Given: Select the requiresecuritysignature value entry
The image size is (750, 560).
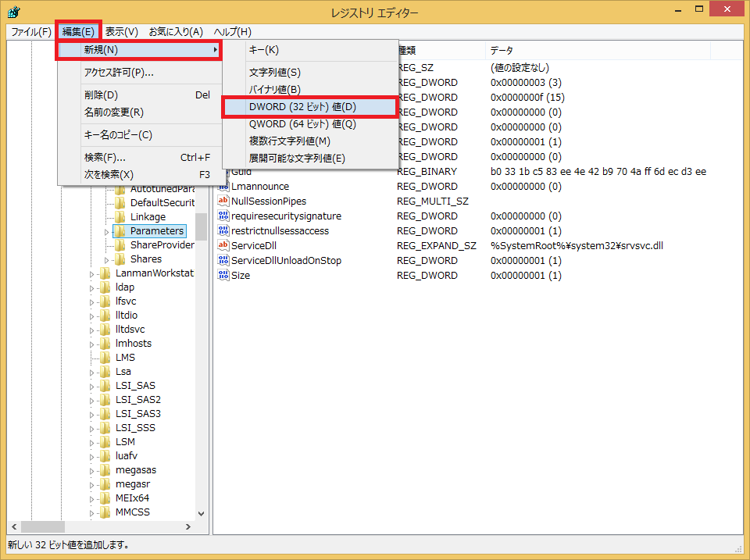Looking at the screenshot, I should (286, 216).
